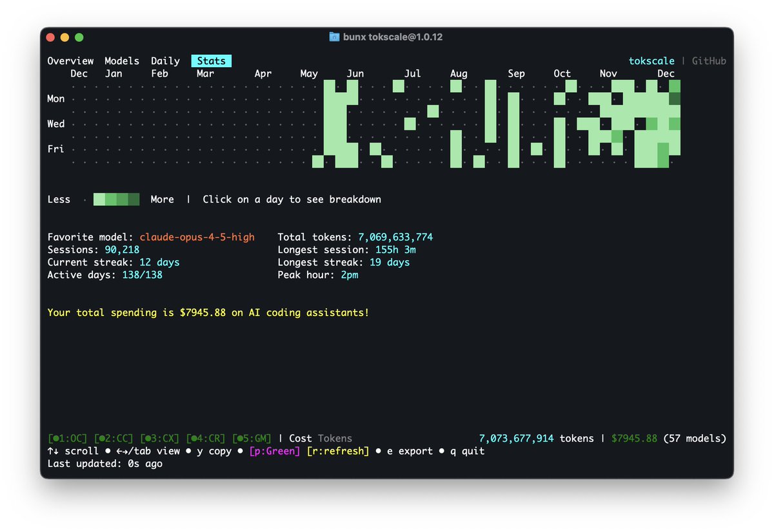This screenshot has width=774, height=532.
Task: Click the Wed row label
Action: (56, 124)
